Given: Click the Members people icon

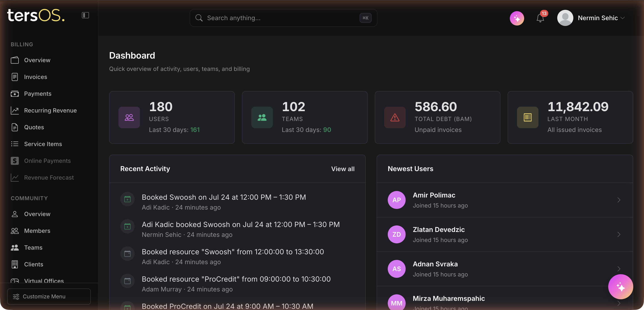Looking at the screenshot, I should click(15, 231).
